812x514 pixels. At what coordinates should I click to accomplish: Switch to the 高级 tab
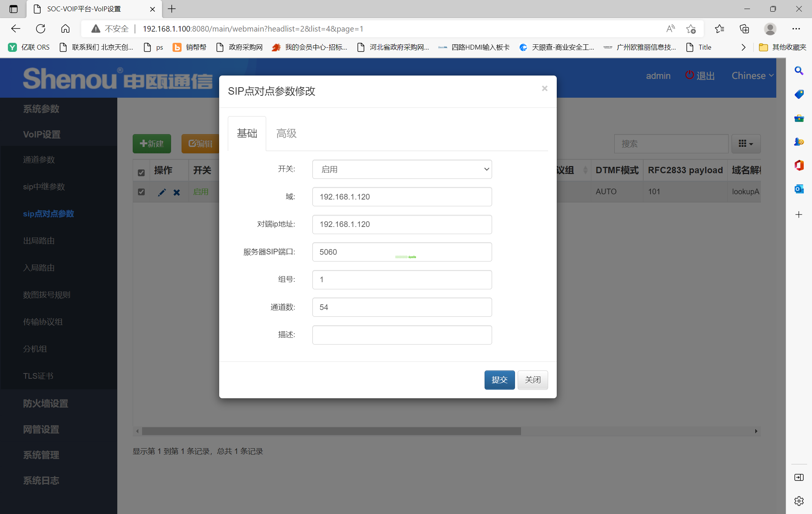pos(286,133)
